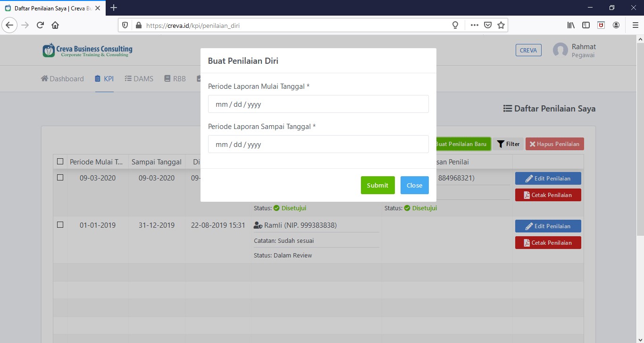The image size is (644, 343).
Task: Click the user-check icon beside Ramli
Action: click(258, 225)
